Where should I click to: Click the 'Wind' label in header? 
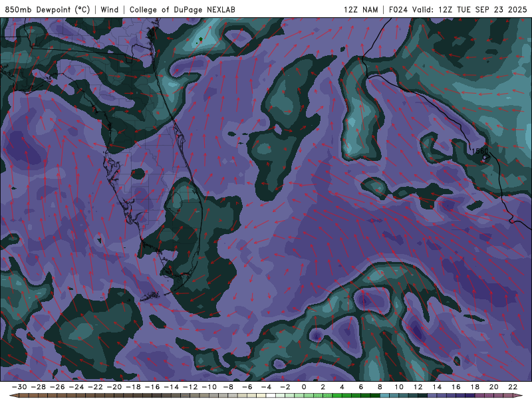pos(110,9)
